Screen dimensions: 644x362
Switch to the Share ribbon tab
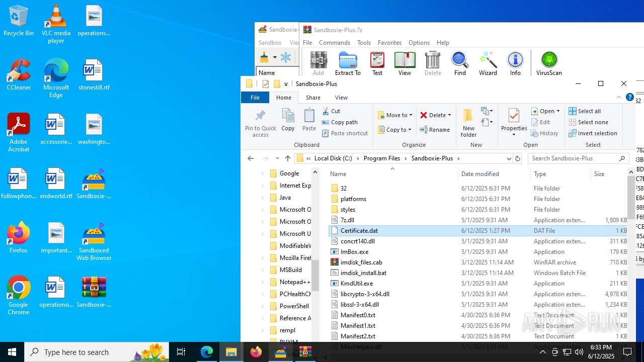313,98
